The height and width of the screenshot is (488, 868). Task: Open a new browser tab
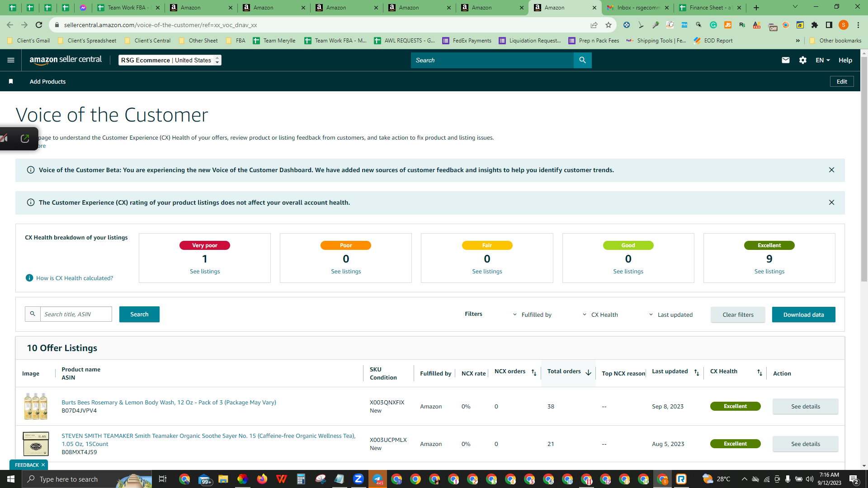pyautogui.click(x=756, y=8)
